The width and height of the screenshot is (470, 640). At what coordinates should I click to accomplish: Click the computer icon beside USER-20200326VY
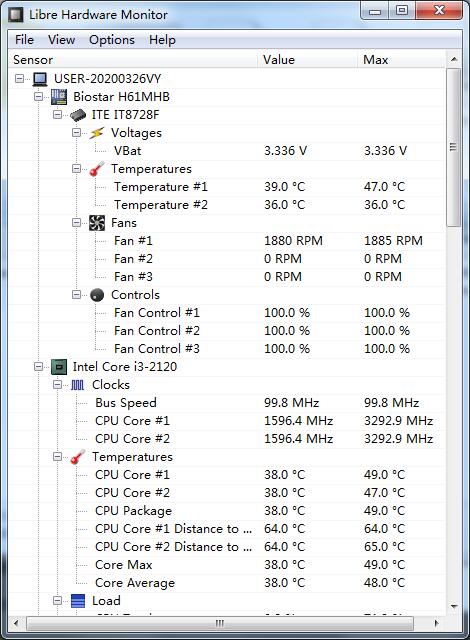[x=40, y=79]
